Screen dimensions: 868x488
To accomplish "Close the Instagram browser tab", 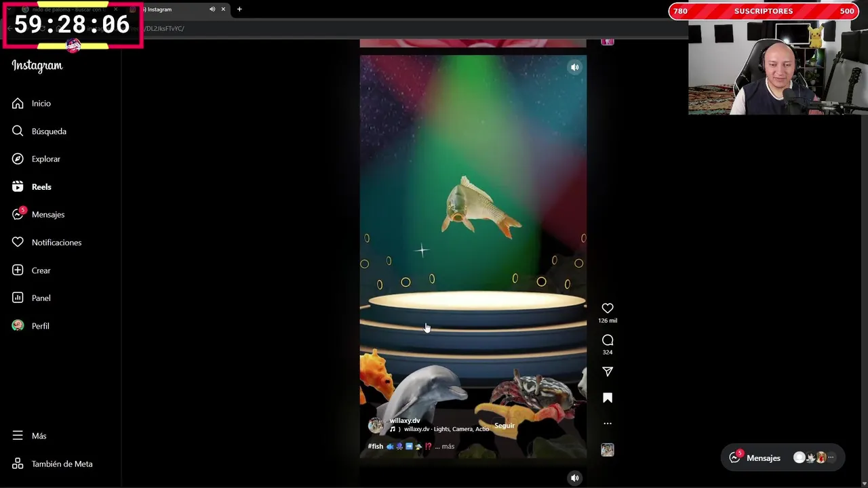I will pos(223,9).
